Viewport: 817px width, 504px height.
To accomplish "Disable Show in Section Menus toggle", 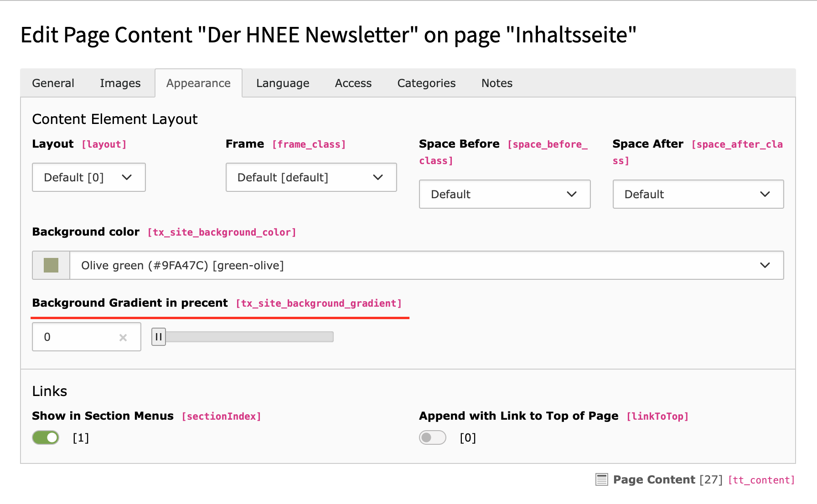I will (x=46, y=437).
